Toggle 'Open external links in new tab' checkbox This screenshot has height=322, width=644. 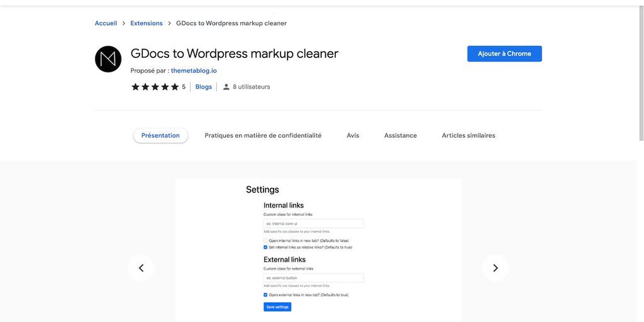click(x=265, y=295)
